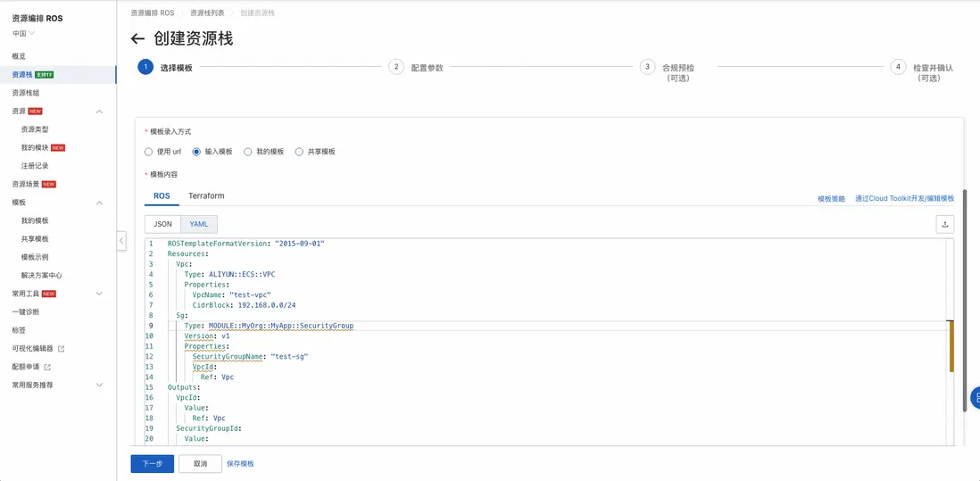980x481 pixels.
Task: Open the Terraform template tab
Action: click(206, 195)
